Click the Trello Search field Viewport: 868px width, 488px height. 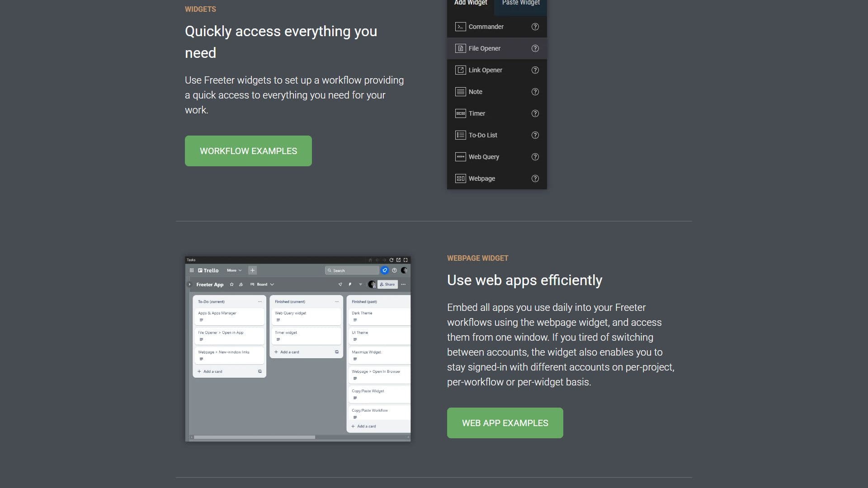(352, 270)
